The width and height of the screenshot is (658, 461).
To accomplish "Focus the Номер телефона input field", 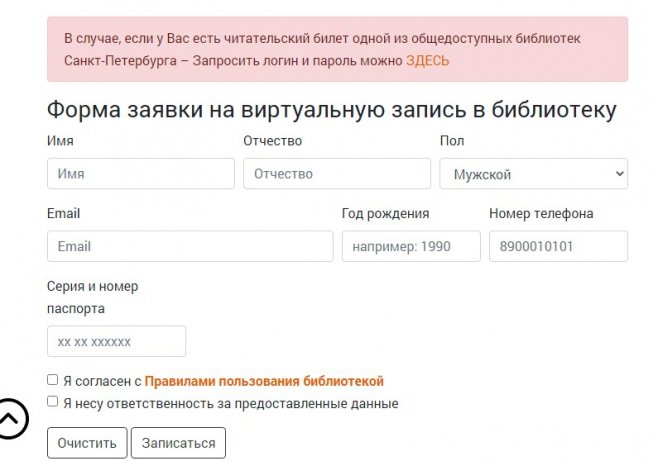I will pos(558,246).
